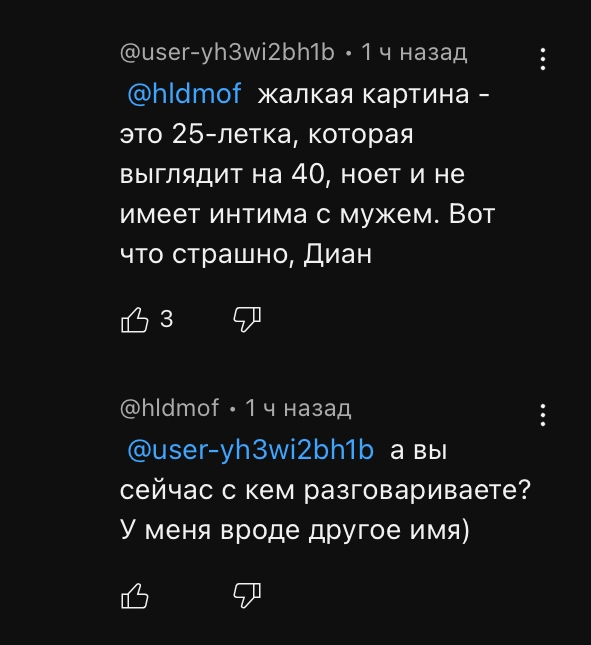Click the line 'имеет интима с мужем. Вот'
The width and height of the screenshot is (591, 645).
coord(307,214)
